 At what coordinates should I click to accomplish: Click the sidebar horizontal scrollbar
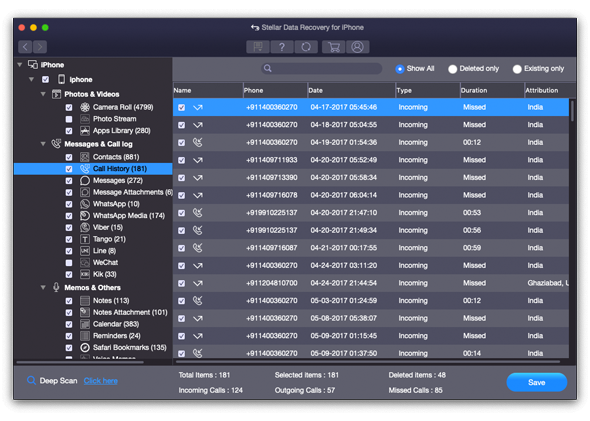click(80, 362)
